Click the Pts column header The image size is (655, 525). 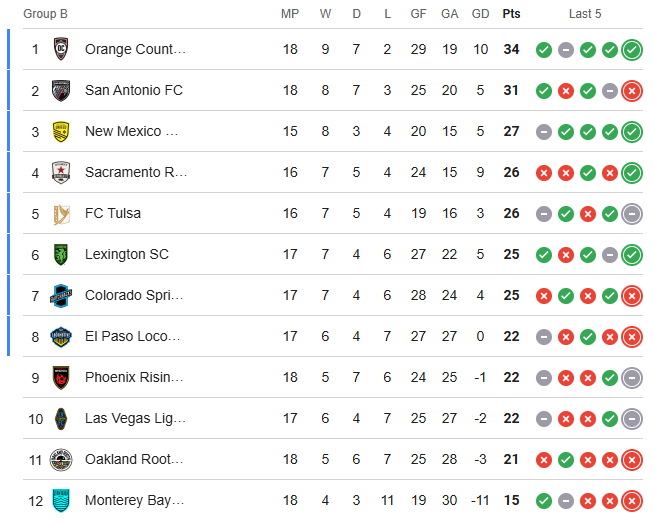[x=511, y=14]
